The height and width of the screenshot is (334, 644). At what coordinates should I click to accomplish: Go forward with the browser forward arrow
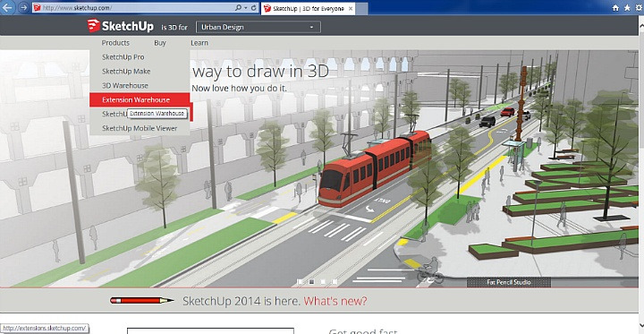tap(24, 7)
